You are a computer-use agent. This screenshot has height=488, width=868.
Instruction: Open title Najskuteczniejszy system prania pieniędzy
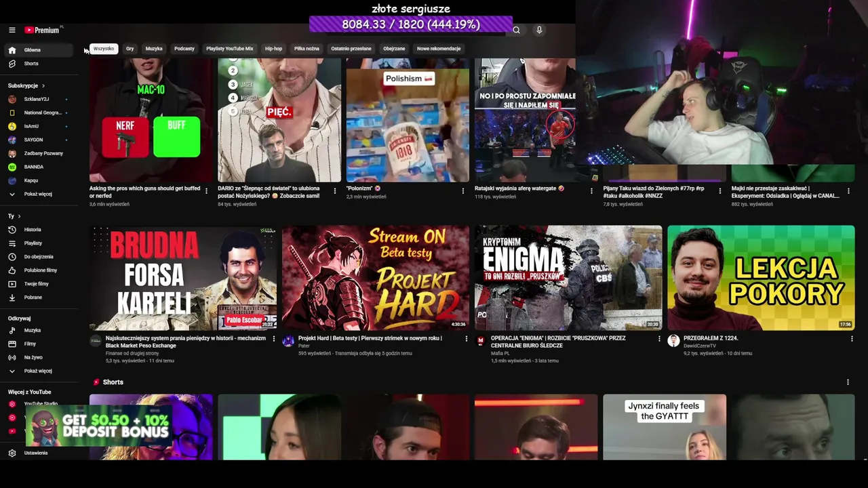pyautogui.click(x=186, y=342)
